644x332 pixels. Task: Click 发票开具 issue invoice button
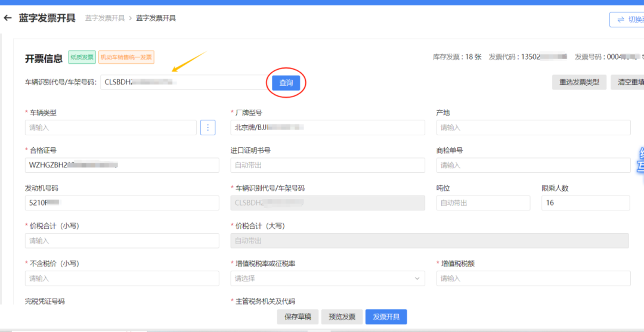pos(386,317)
